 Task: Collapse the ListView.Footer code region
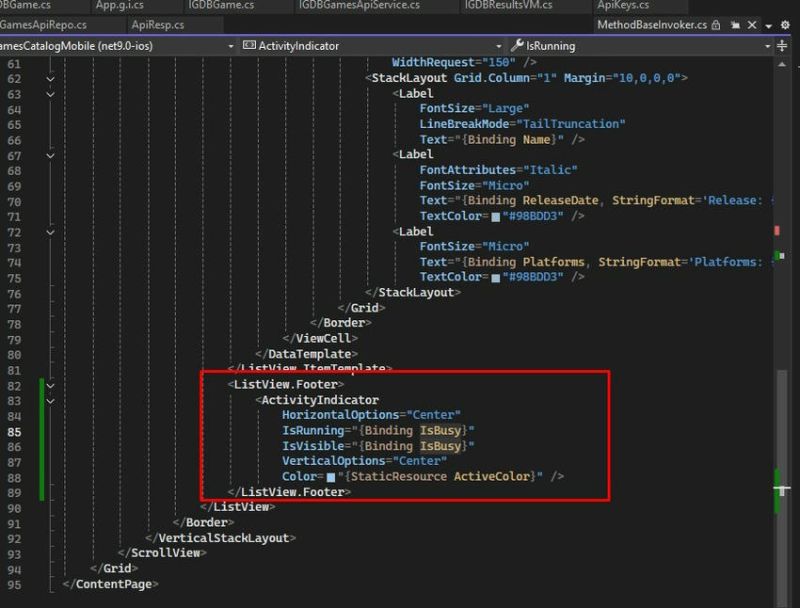coord(48,384)
